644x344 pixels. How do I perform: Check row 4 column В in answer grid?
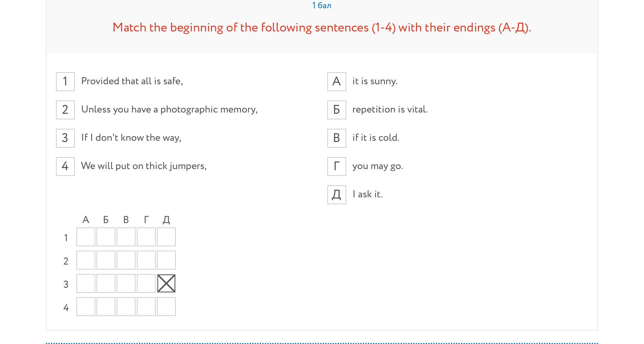click(126, 307)
